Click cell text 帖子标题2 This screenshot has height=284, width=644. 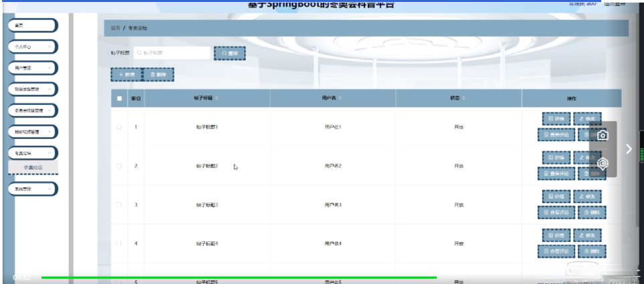207,166
